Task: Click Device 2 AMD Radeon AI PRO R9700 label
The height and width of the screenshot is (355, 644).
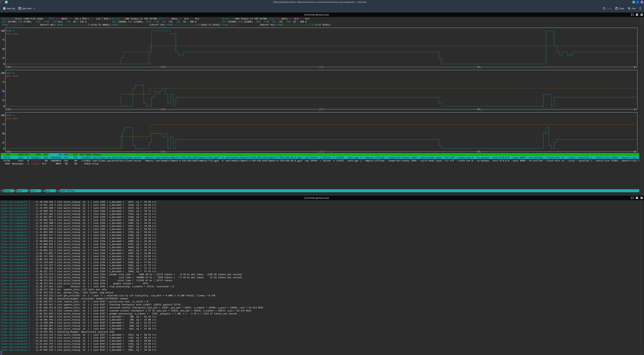Action: click(245, 19)
